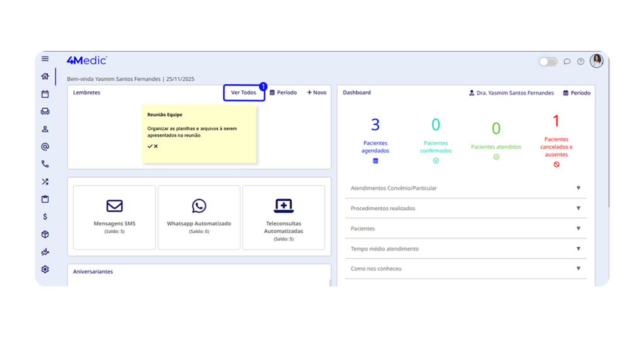Open the calendar icon in the sidebar
Viewport: 644px width, 338px height.
point(45,94)
